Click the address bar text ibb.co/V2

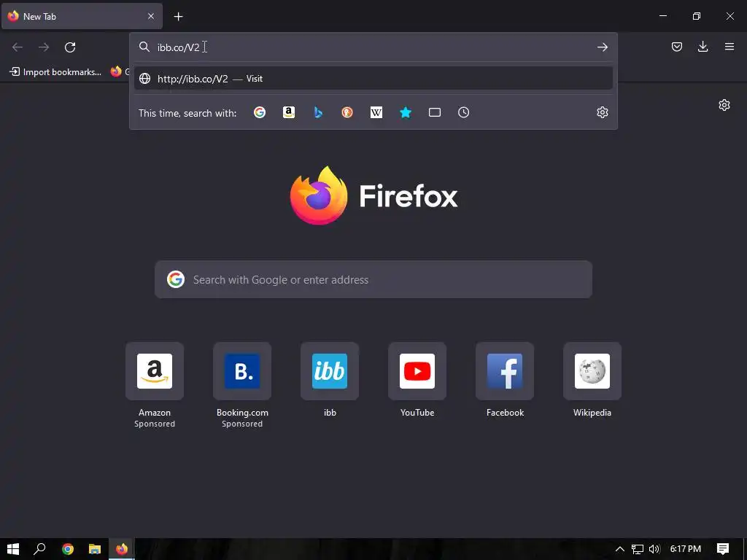coord(179,47)
